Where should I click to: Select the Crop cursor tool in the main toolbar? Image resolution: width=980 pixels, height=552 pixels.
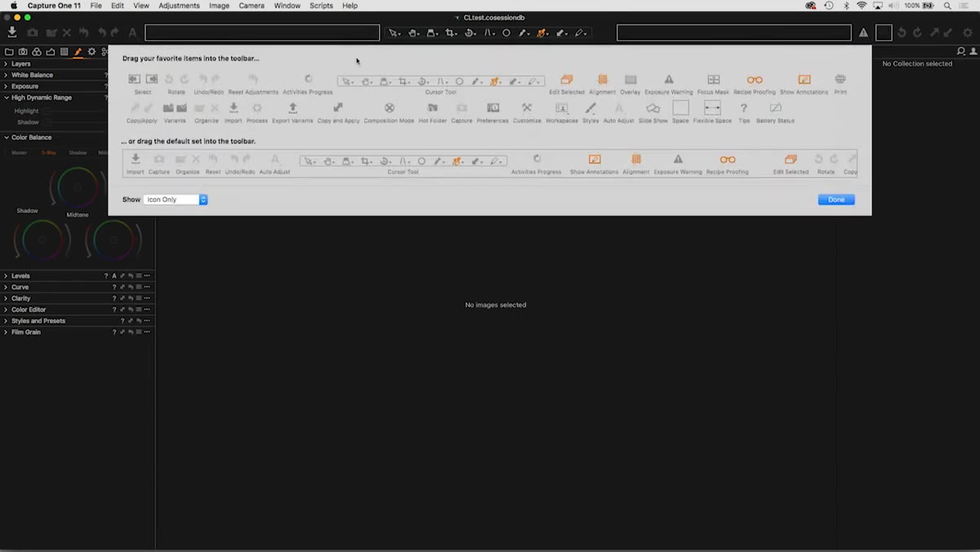(450, 33)
